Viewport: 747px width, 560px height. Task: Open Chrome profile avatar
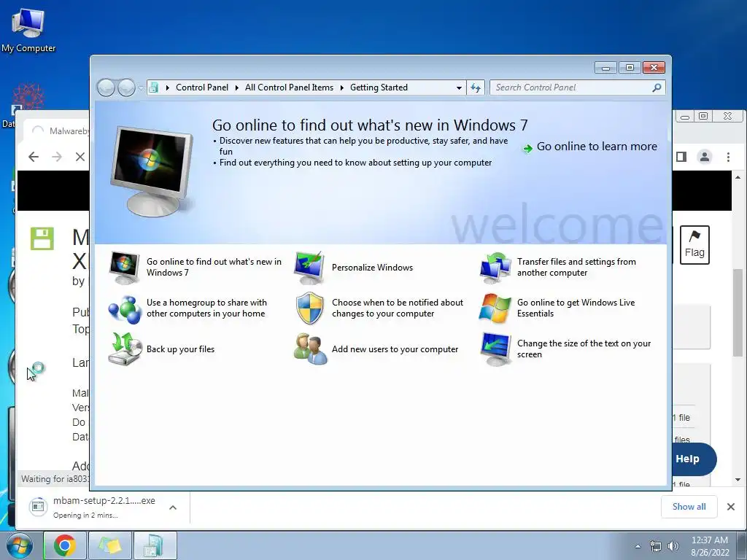click(x=705, y=157)
